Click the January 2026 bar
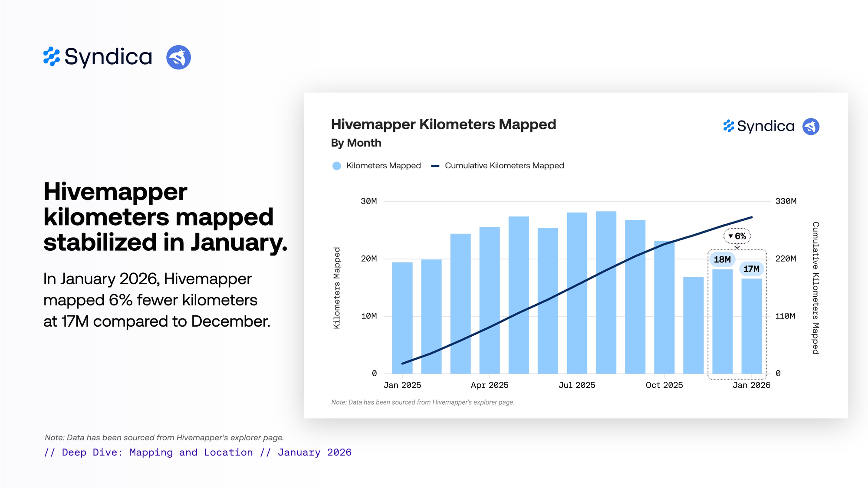The image size is (868, 488). 751,325
